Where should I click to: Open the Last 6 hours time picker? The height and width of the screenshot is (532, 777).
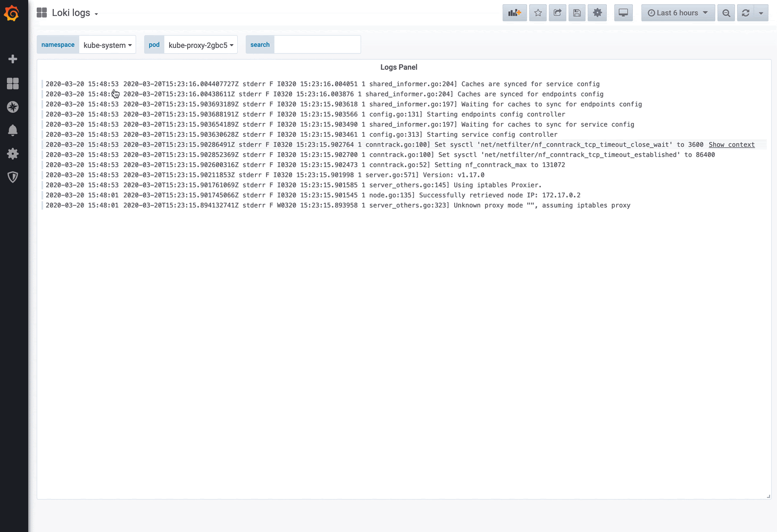[678, 13]
